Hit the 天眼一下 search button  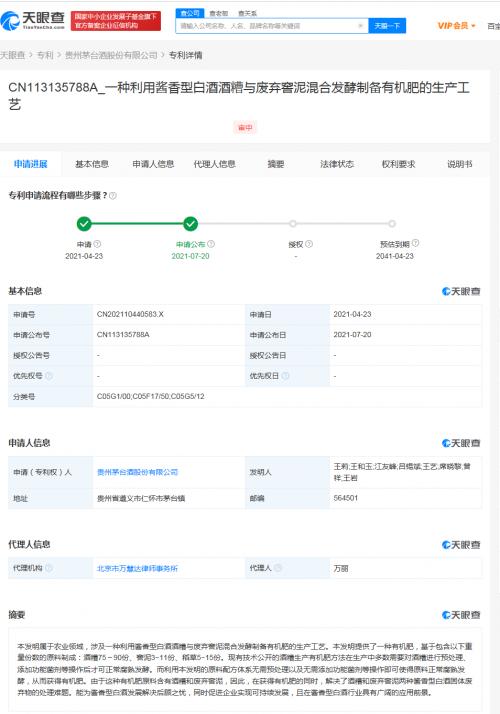387,26
